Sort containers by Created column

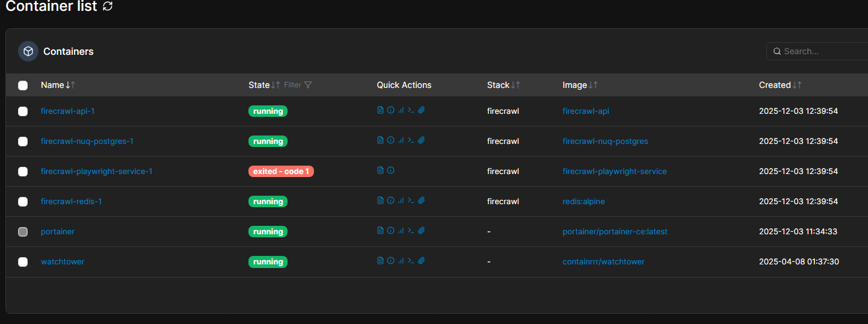point(780,85)
